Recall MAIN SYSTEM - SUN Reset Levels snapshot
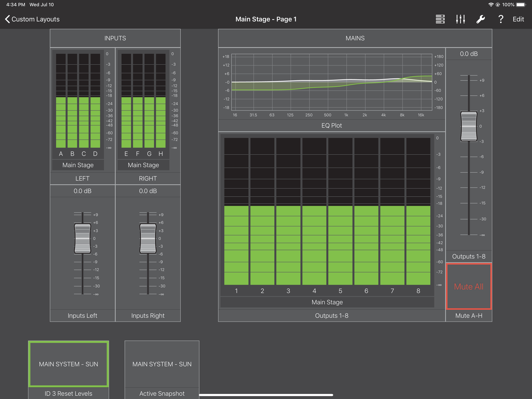This screenshot has height=399, width=532. pos(69,364)
